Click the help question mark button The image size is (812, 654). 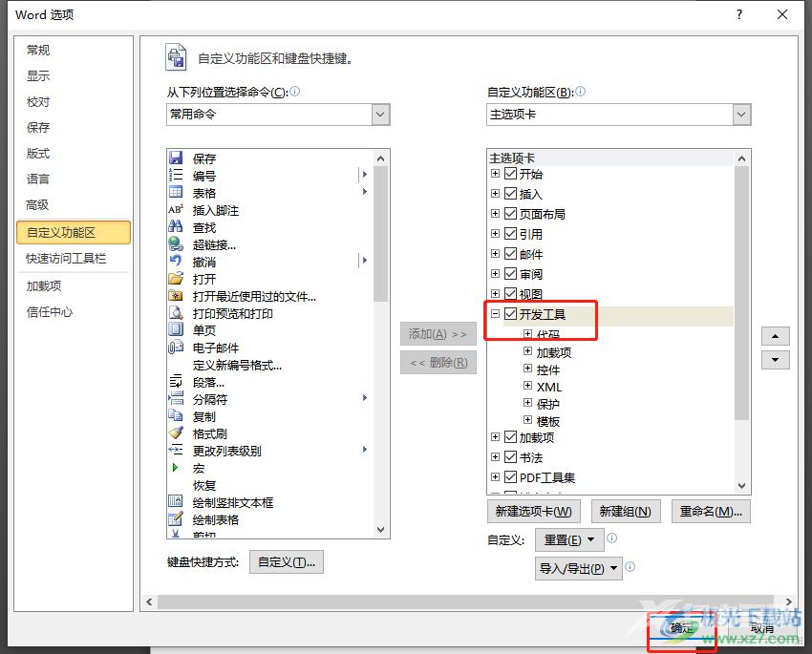click(x=739, y=14)
